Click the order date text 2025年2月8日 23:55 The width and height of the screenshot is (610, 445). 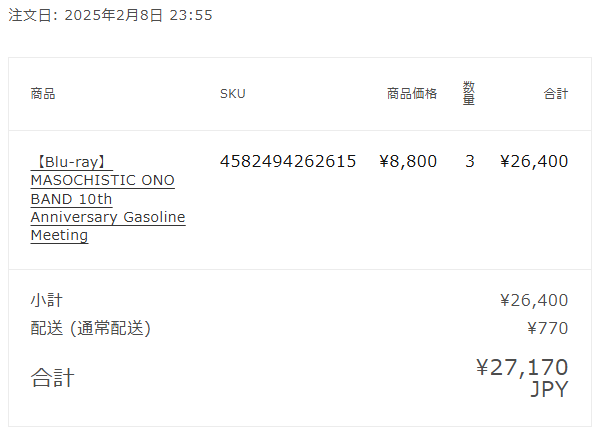tap(138, 16)
